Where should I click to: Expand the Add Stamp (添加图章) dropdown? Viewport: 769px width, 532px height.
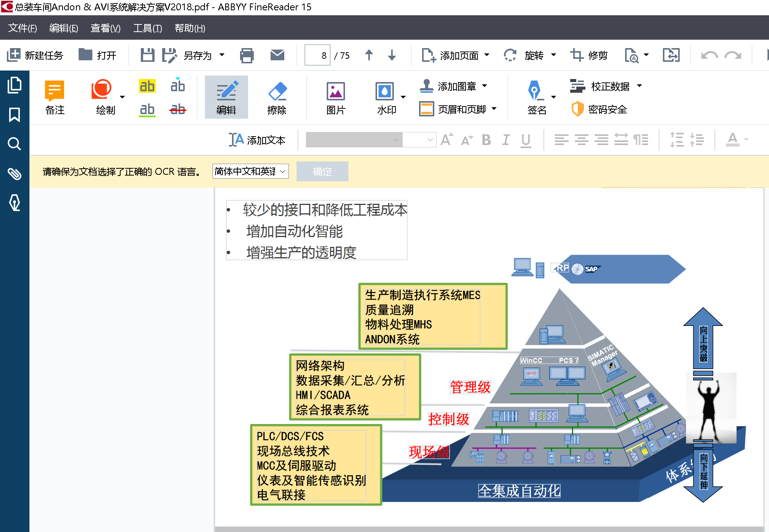coord(485,86)
